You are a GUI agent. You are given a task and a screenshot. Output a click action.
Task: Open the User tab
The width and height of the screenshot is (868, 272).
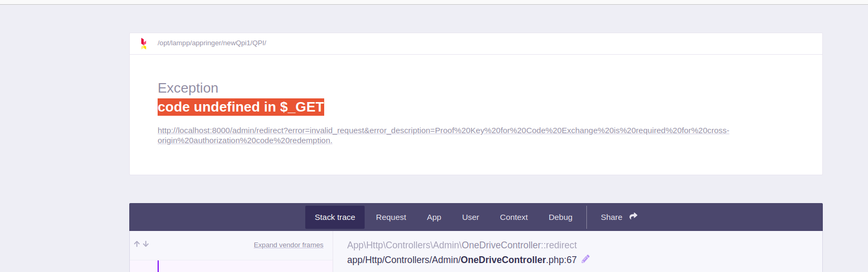[x=470, y=217]
